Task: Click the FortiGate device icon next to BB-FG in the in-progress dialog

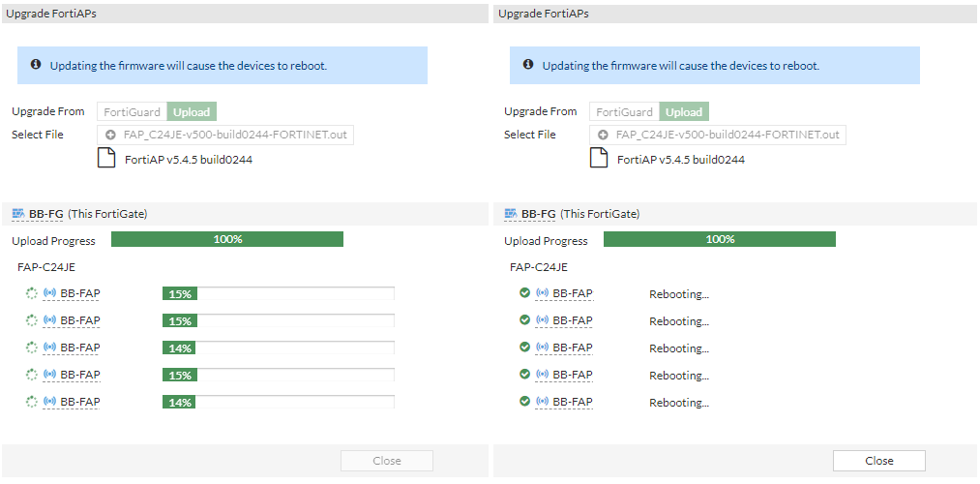Action: click(18, 214)
